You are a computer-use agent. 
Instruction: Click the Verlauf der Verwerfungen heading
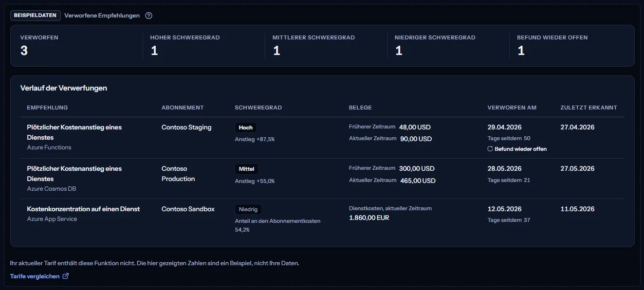pos(64,88)
